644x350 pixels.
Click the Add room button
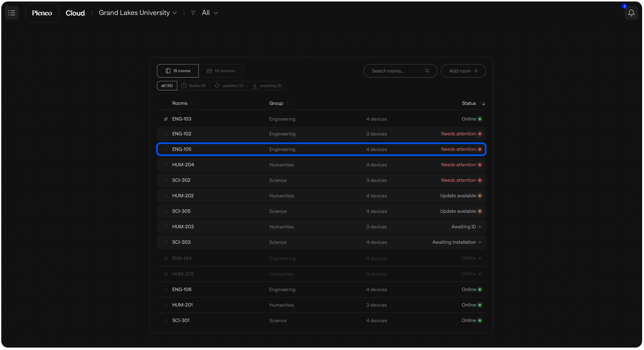[463, 71]
